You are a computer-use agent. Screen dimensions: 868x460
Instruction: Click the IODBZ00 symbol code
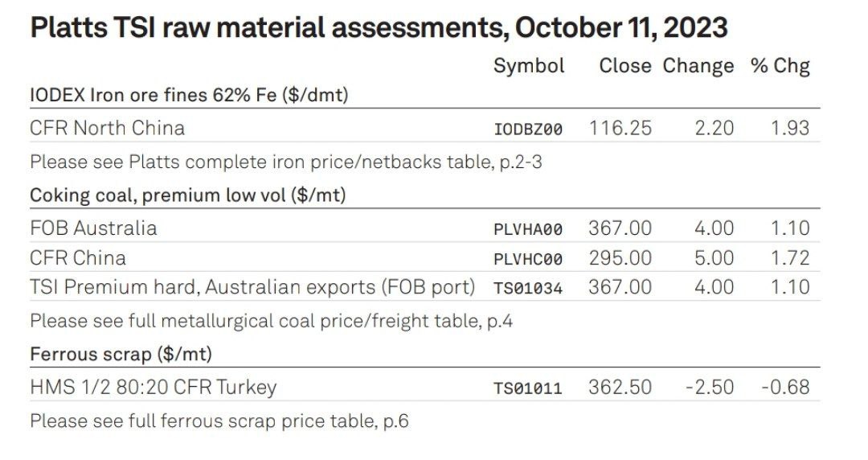click(528, 129)
